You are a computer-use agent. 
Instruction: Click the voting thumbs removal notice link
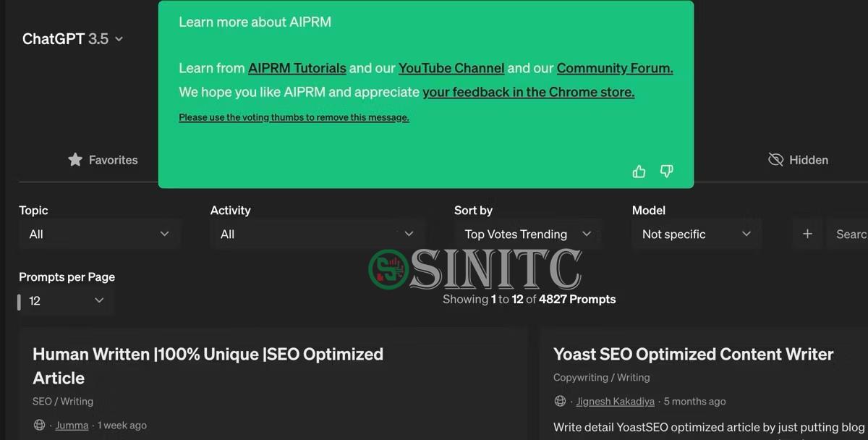pyautogui.click(x=294, y=117)
